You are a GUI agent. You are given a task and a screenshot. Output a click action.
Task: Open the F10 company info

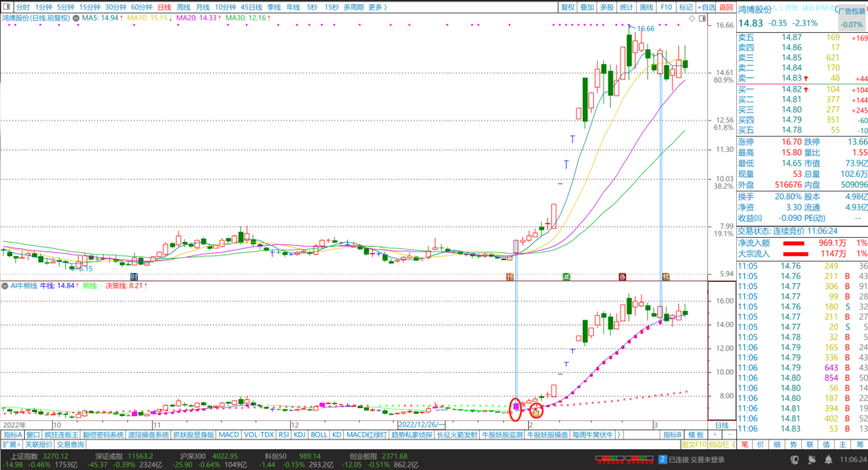666,7
